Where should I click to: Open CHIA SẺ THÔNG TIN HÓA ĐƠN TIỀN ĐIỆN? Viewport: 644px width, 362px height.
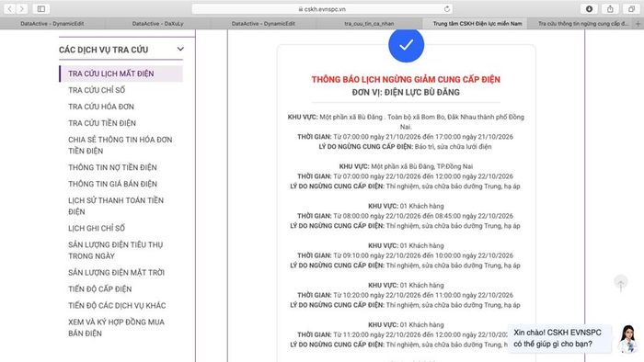point(121,145)
